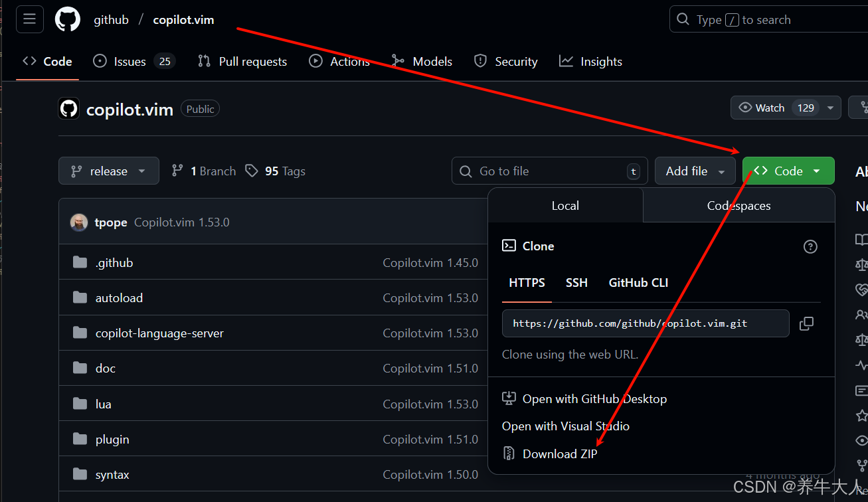Image resolution: width=868 pixels, height=502 pixels.
Task: Click the GitHub Octocat logo
Action: pos(67,19)
